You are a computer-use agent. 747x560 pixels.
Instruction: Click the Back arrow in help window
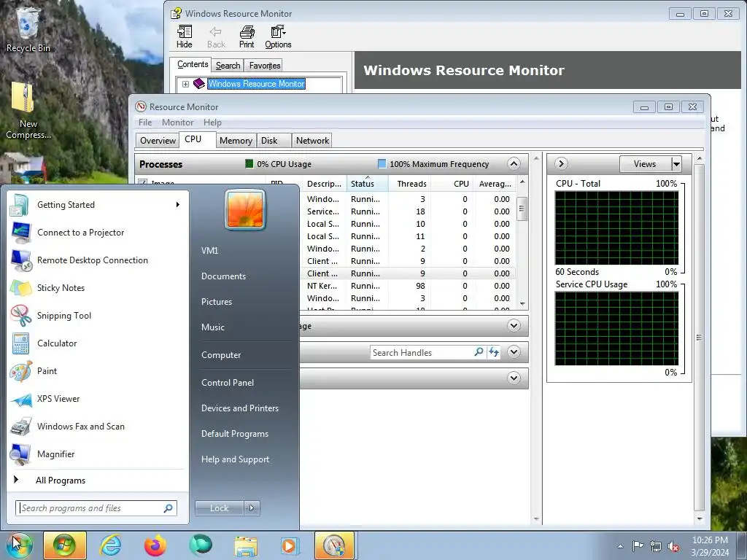[216, 36]
